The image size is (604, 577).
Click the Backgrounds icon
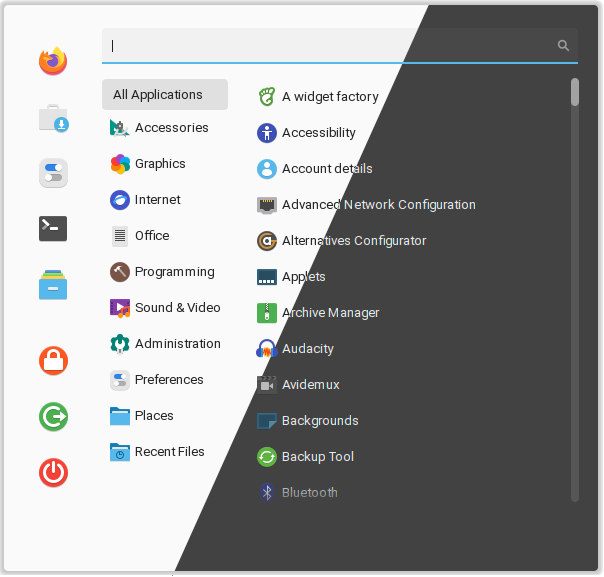267,421
